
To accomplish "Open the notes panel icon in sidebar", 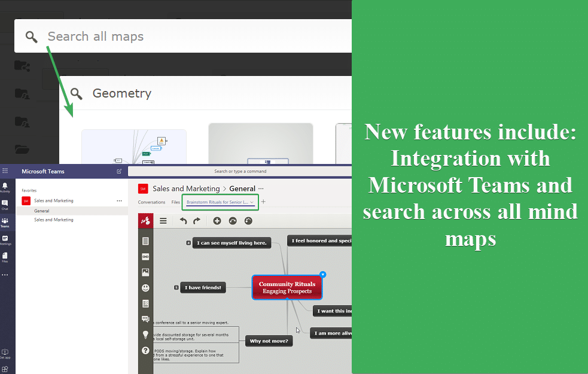I will point(145,241).
